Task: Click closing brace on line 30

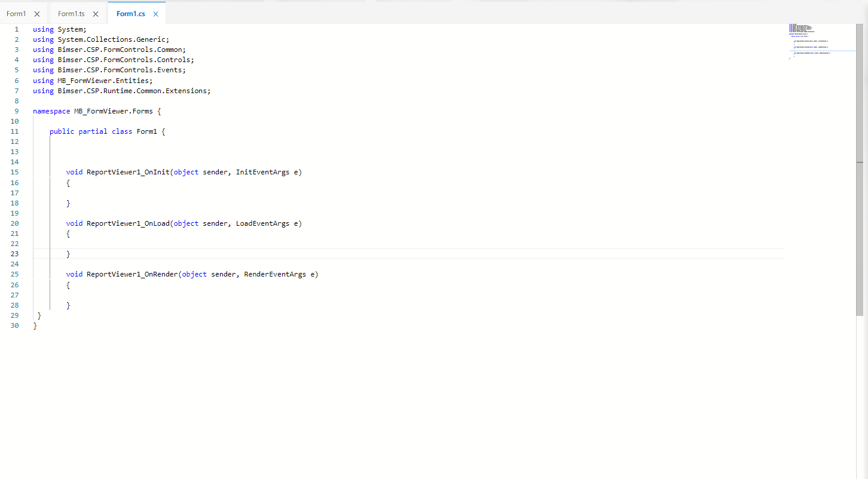Action: point(35,326)
